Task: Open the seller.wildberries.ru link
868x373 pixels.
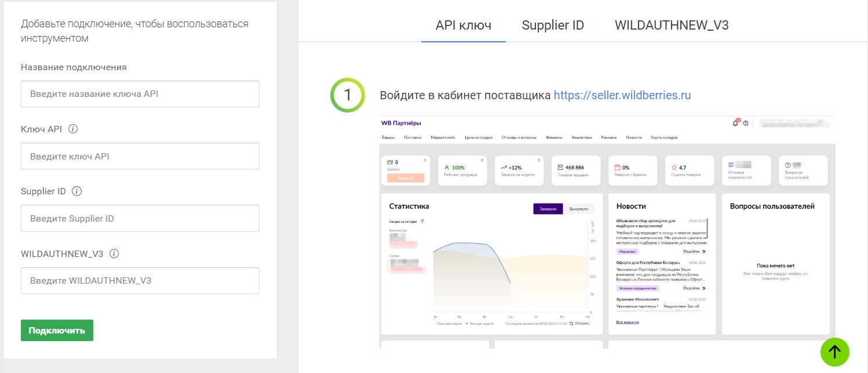Action: pos(622,95)
